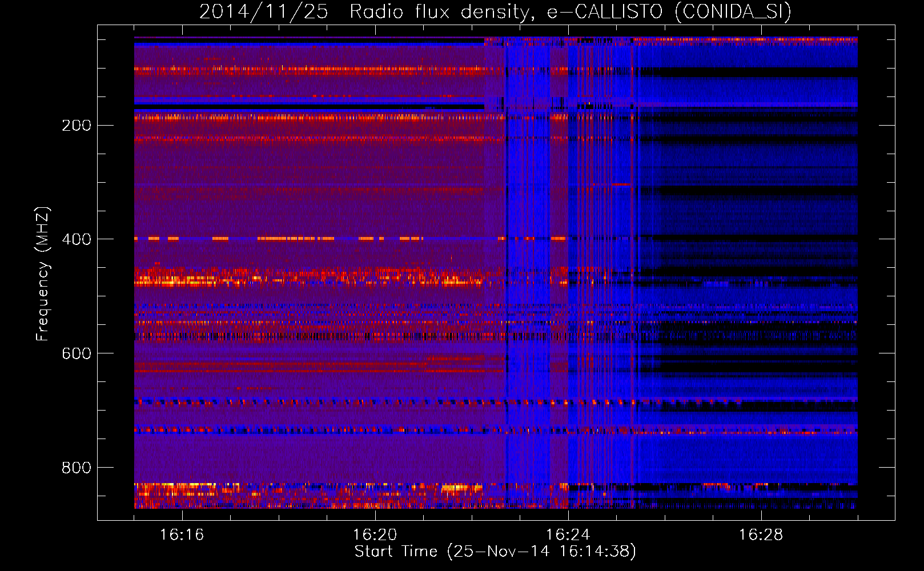Click the '800' frequency tick label
This screenshot has height=571, width=924.
(77, 468)
